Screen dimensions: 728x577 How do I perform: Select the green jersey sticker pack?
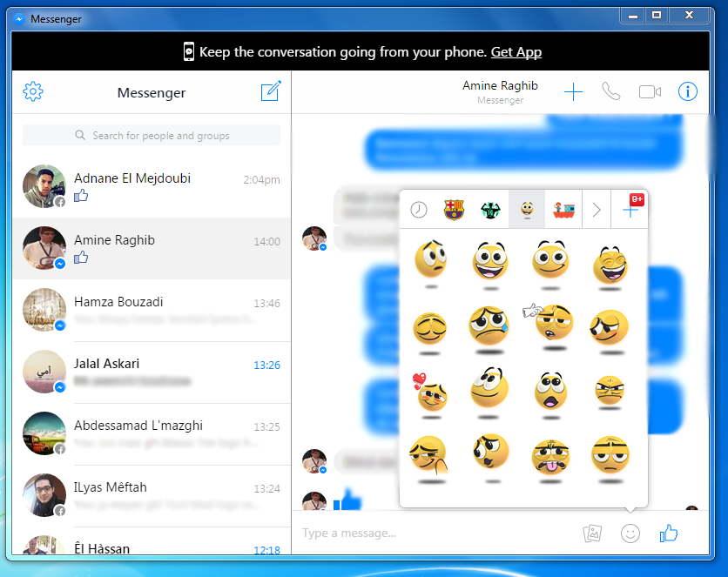[x=490, y=210]
